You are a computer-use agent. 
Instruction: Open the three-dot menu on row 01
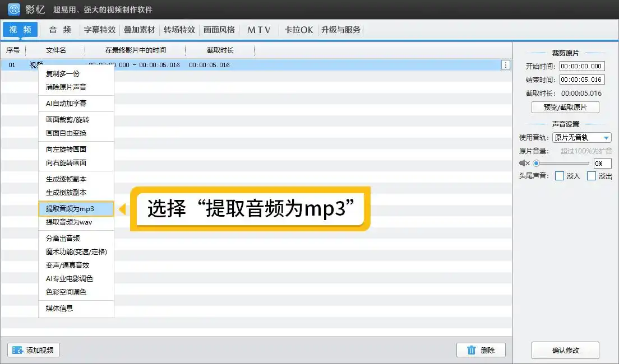(x=505, y=65)
